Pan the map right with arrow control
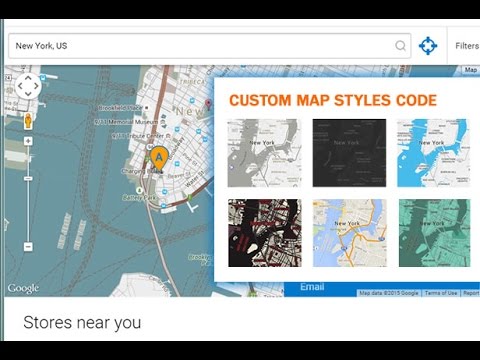The height and width of the screenshot is (360, 480). (x=36, y=86)
